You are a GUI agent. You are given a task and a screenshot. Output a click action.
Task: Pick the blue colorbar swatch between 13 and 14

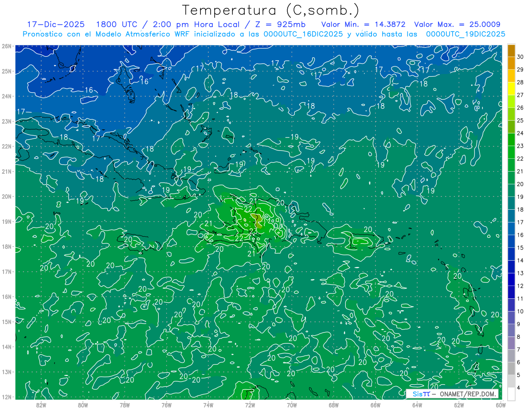[511, 267]
